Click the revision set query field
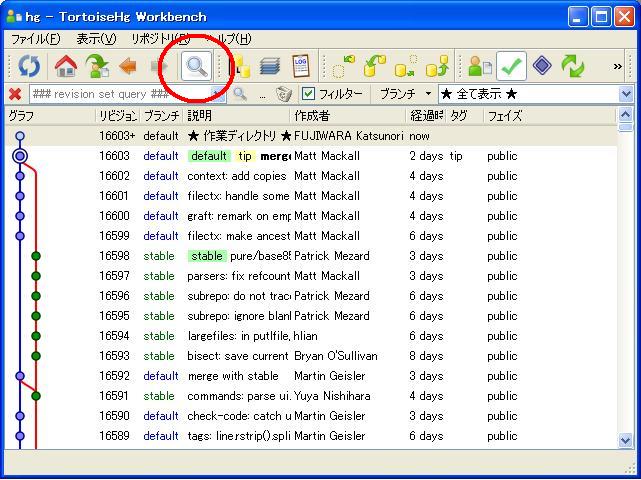641x480 pixels. coord(121,94)
